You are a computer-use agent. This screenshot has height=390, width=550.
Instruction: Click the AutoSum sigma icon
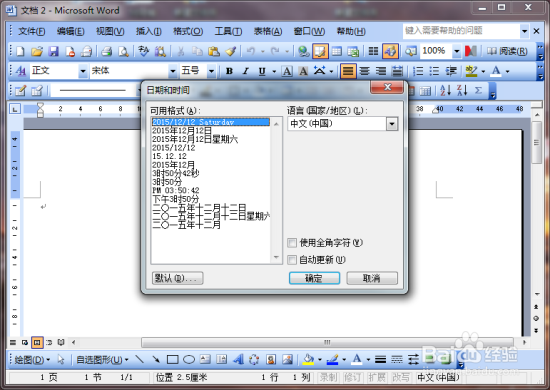(478, 90)
